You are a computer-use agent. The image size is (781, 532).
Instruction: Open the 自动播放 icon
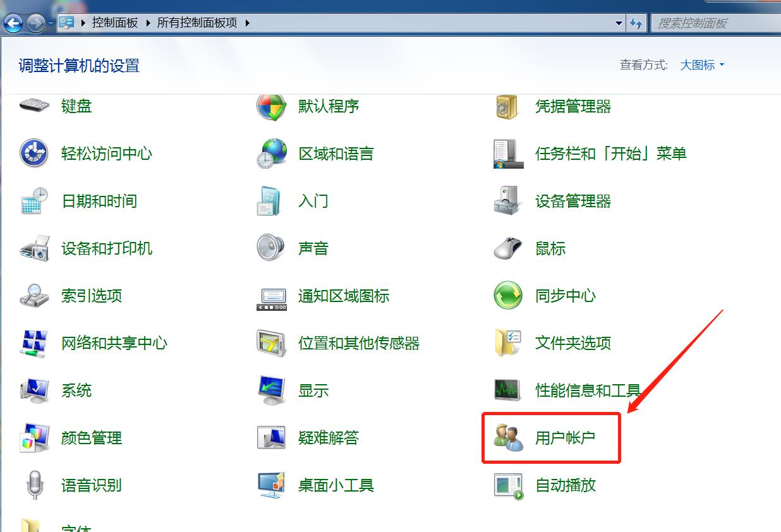pyautogui.click(x=509, y=485)
